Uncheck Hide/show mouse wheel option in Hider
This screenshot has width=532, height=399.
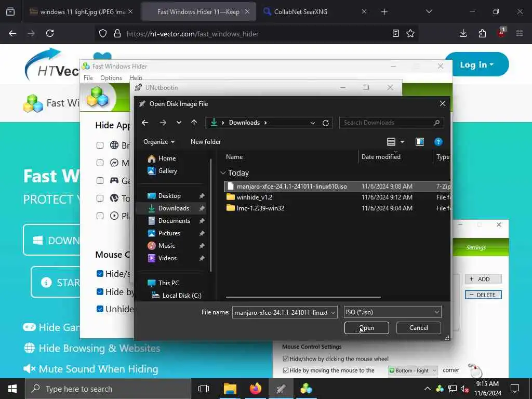100,273
